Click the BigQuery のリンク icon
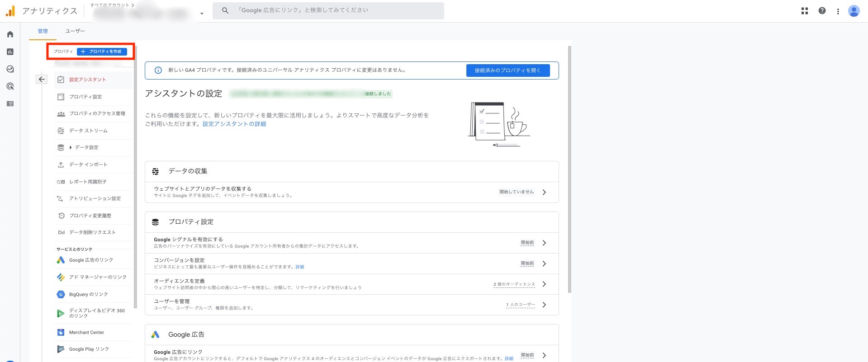The width and height of the screenshot is (868, 362). click(x=61, y=294)
